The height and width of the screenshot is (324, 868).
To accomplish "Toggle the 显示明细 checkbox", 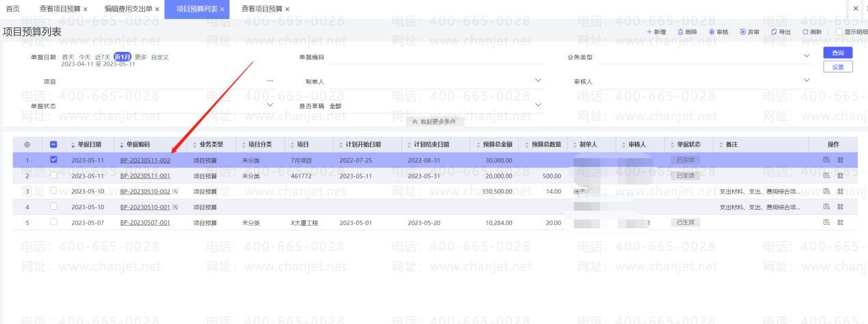I will [x=839, y=32].
